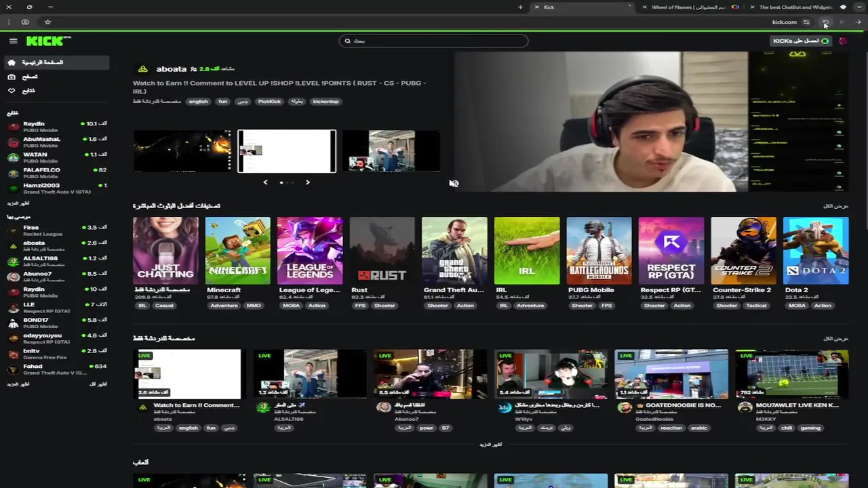Click the english tag under featured title
Image resolution: width=868 pixels, height=488 pixels.
pos(198,101)
